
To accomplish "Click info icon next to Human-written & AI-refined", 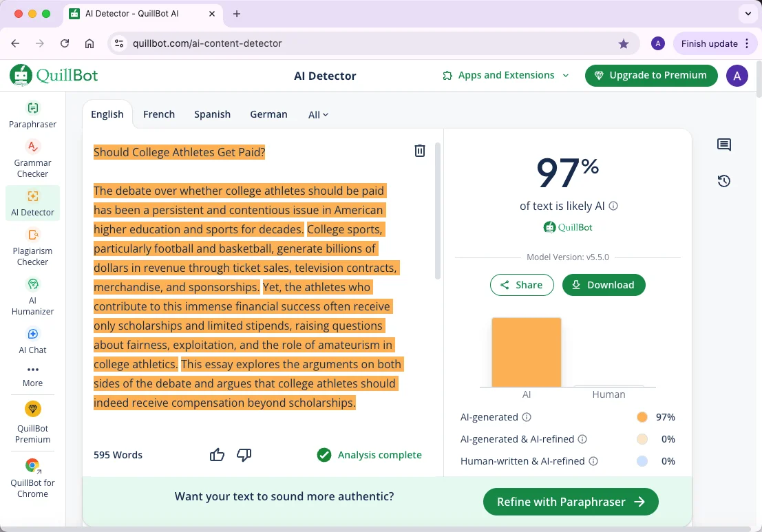I will 593,461.
